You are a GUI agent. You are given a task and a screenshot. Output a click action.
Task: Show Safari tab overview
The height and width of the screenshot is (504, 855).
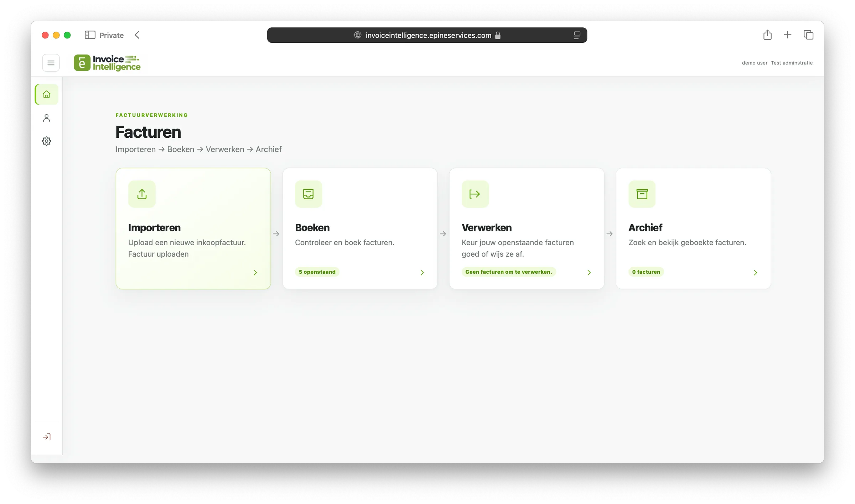[x=809, y=35]
